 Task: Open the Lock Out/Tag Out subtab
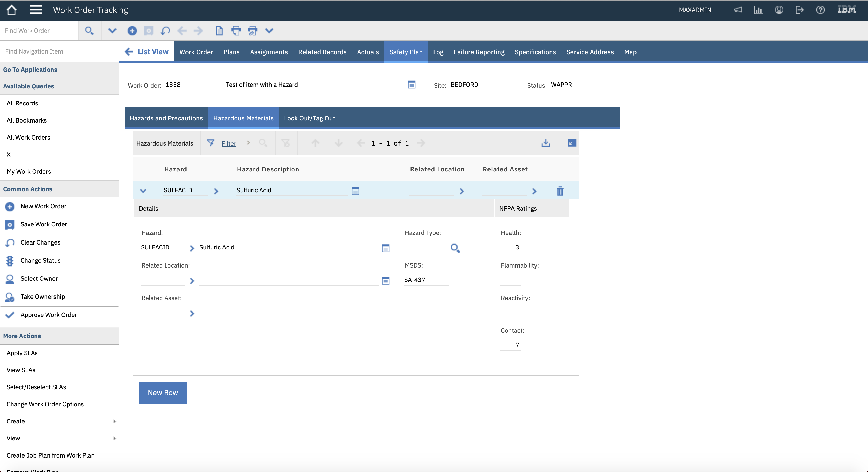pos(309,118)
